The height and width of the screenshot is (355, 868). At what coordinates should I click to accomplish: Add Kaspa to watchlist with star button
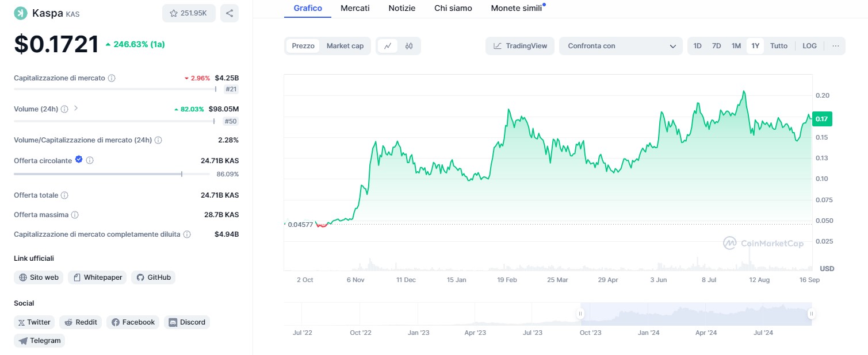pos(189,13)
